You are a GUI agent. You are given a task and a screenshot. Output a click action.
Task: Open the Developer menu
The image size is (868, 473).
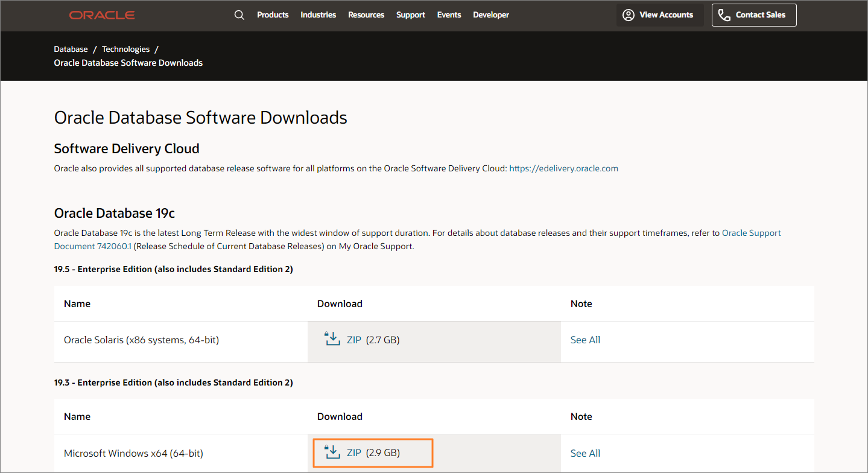491,15
